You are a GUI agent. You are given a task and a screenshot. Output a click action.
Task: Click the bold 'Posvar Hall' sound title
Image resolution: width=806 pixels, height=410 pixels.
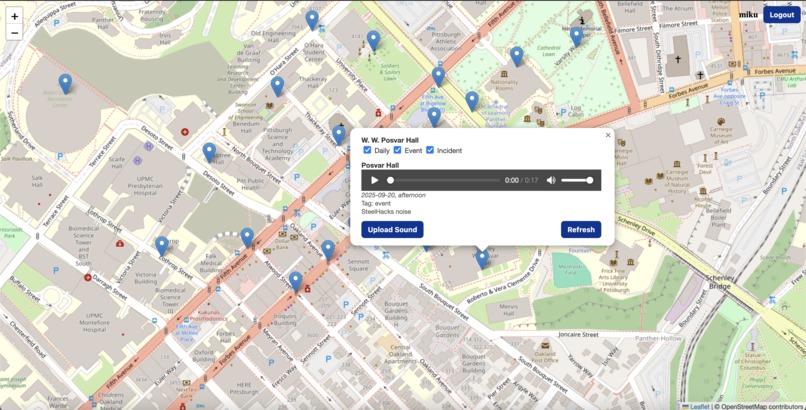pos(381,165)
